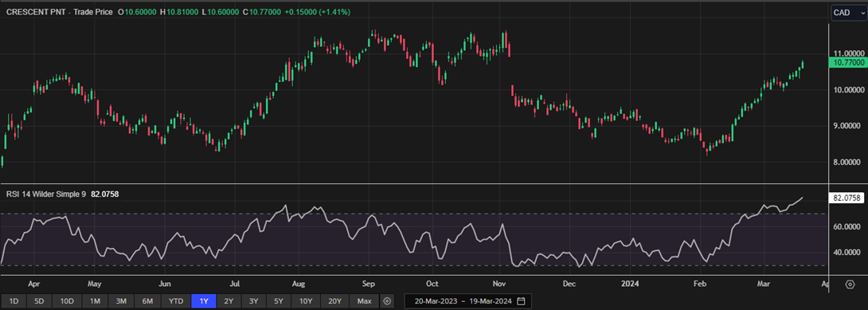
Task: Click the Jun label on time axis
Action: 165,284
